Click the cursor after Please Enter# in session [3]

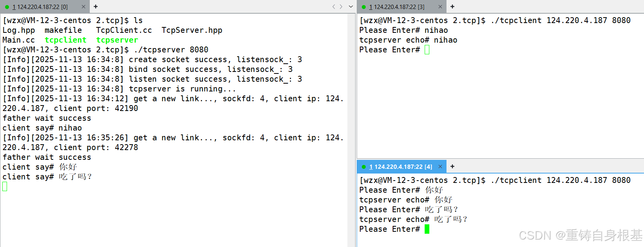[427, 50]
